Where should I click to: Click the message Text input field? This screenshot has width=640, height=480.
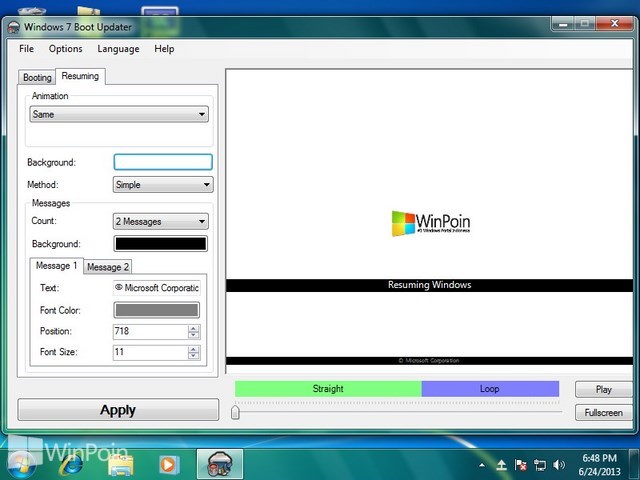[156, 288]
